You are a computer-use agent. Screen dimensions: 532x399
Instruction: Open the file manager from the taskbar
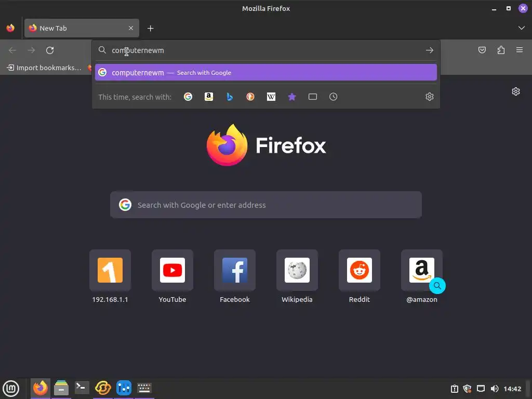(x=61, y=388)
